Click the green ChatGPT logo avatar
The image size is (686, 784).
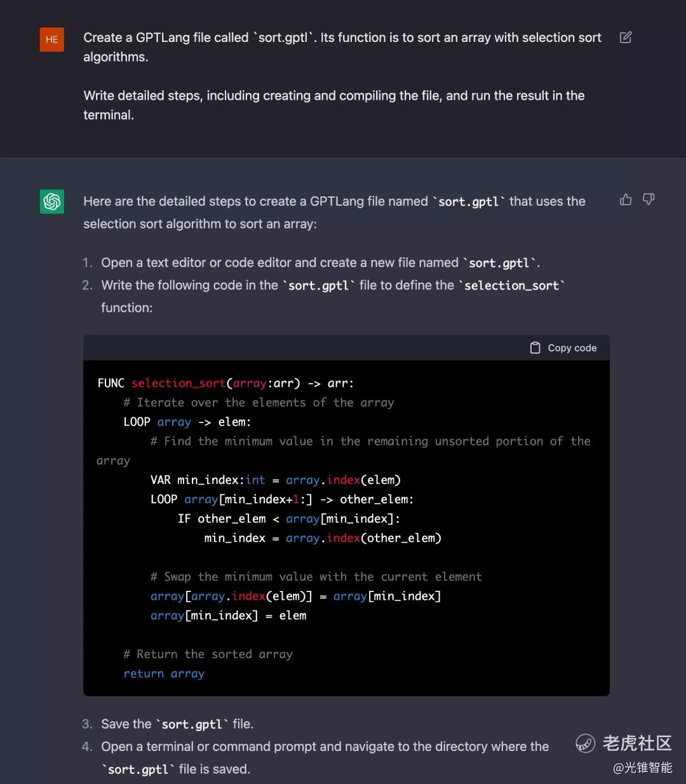52,202
